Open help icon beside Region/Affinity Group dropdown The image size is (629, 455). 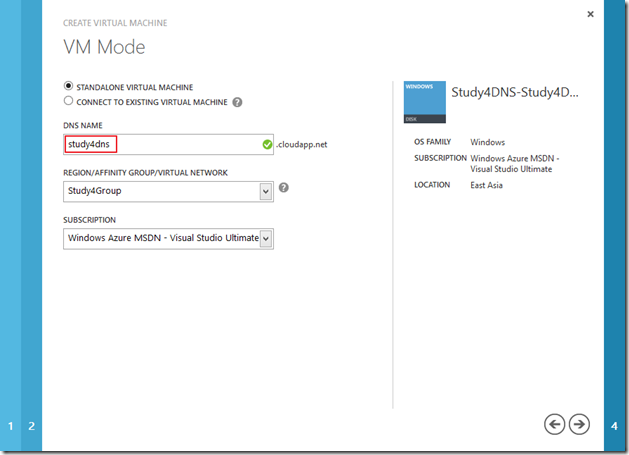[x=284, y=187]
